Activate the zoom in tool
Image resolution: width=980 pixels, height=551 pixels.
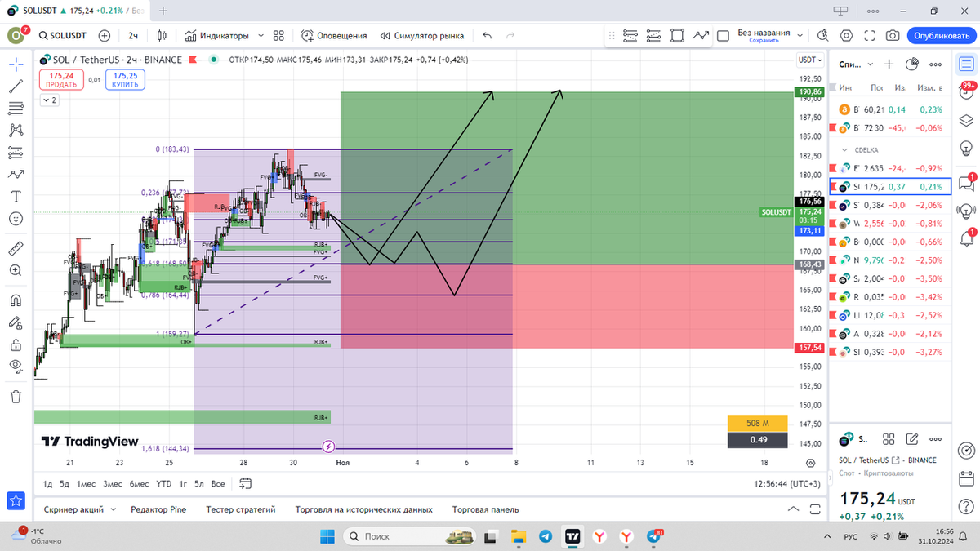(16, 270)
